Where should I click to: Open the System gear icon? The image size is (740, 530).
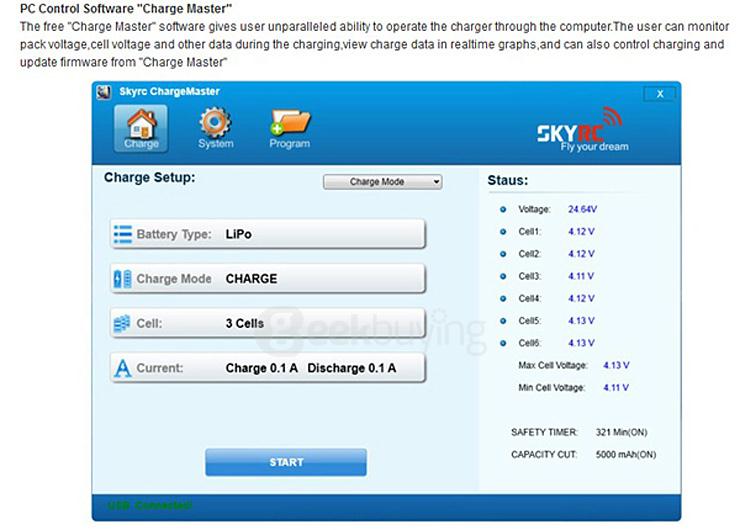(x=215, y=128)
